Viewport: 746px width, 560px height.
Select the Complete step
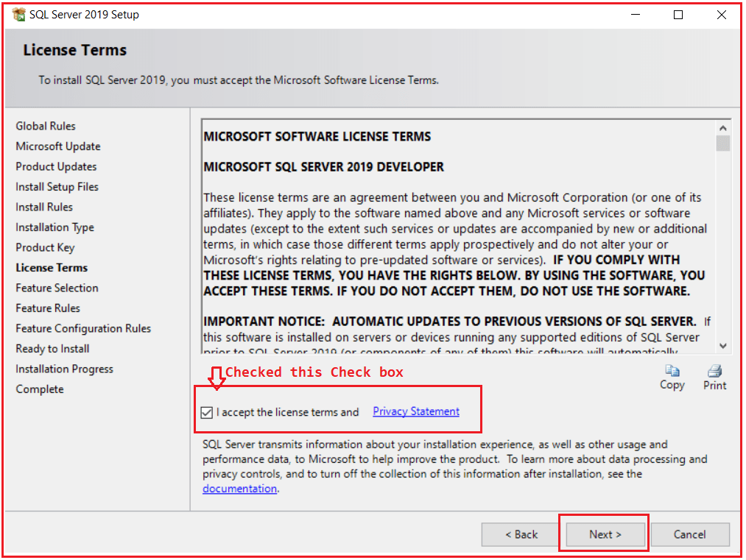coord(40,389)
